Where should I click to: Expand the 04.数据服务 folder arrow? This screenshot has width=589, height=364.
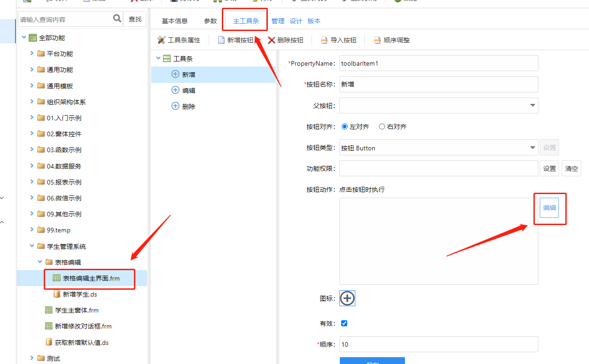click(32, 166)
